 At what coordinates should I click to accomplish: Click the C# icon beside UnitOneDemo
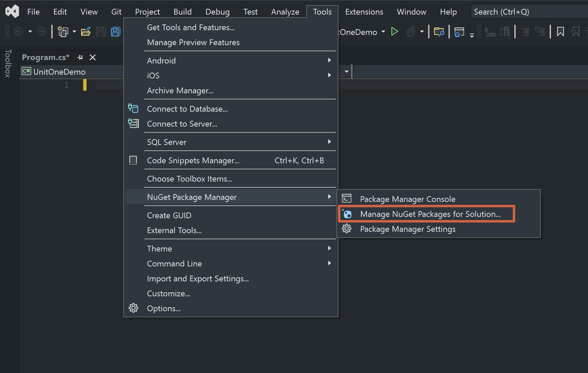(26, 71)
